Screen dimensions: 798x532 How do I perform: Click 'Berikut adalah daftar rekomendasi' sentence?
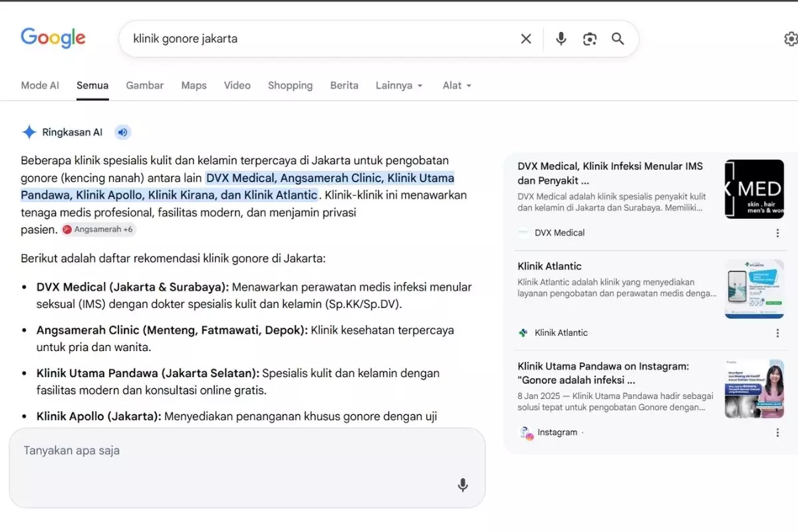[173, 258]
